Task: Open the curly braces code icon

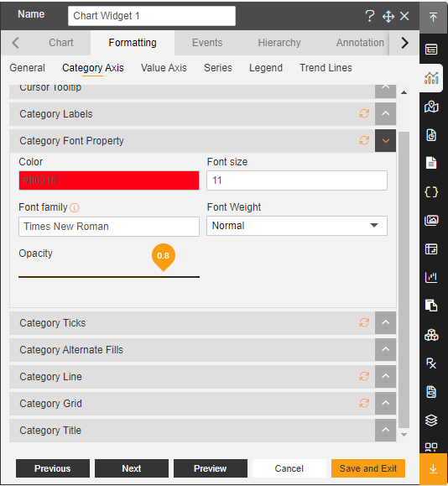Action: (x=431, y=192)
